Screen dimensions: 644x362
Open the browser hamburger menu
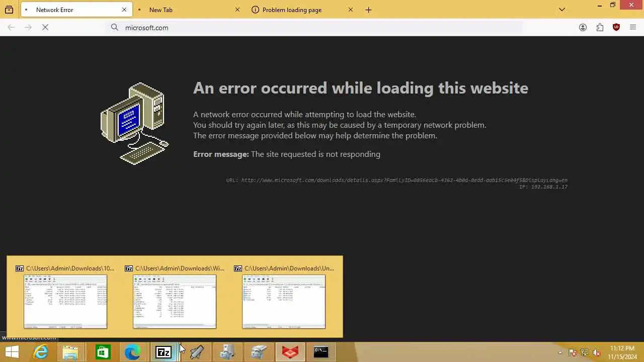click(x=633, y=28)
